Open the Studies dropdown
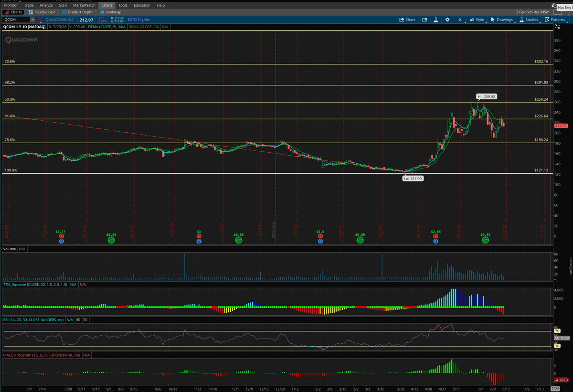 [x=530, y=20]
